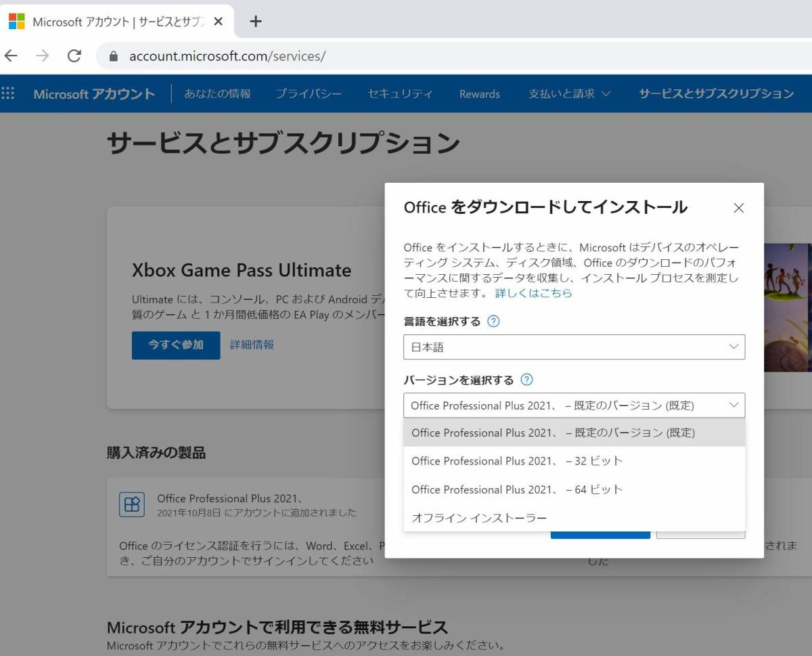Open the サービスとサブスクリプション tab
Image resolution: width=812 pixels, height=656 pixels.
717,93
